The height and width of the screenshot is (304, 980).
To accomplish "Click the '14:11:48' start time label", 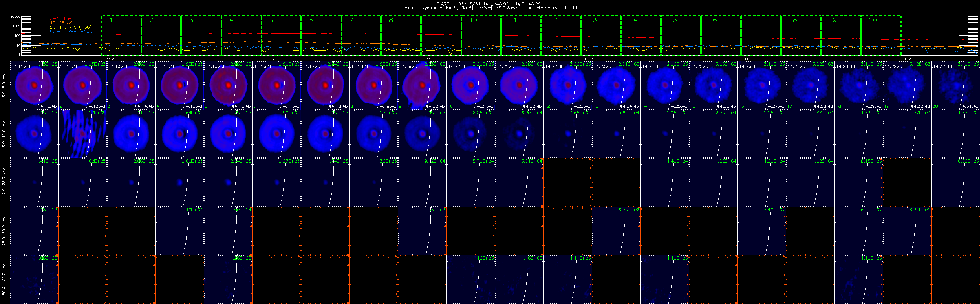I will coord(21,66).
